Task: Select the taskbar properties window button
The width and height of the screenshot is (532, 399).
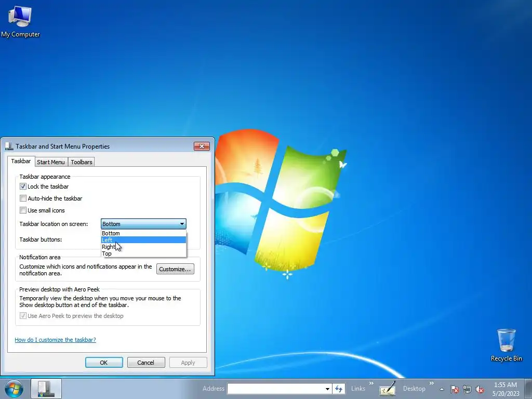Action: pyautogui.click(x=46, y=389)
